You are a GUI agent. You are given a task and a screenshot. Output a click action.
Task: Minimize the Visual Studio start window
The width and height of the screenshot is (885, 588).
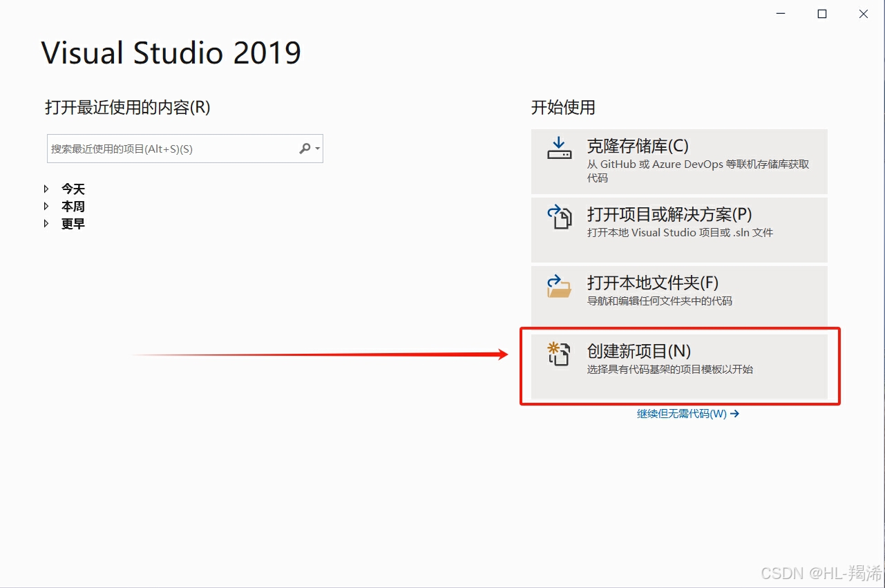[x=780, y=13]
